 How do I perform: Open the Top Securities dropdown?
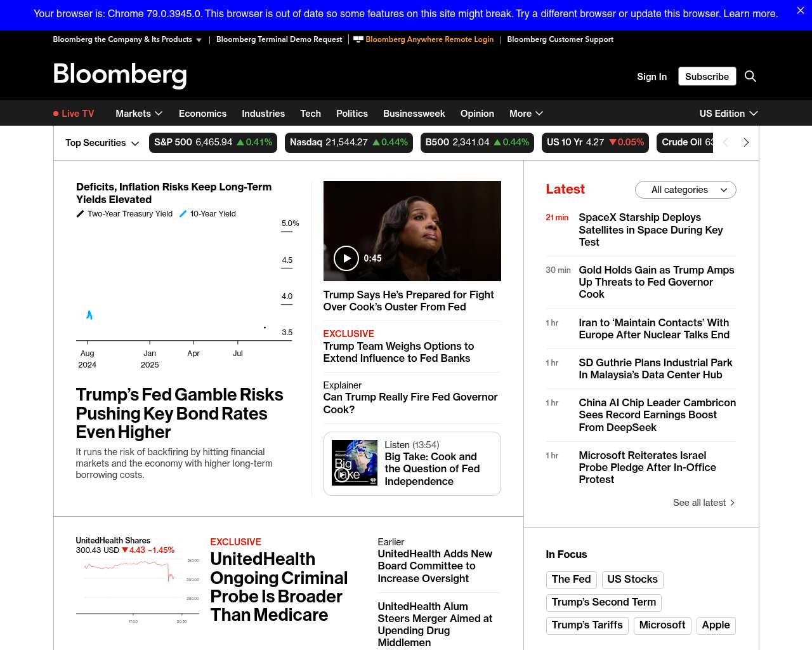(x=102, y=143)
